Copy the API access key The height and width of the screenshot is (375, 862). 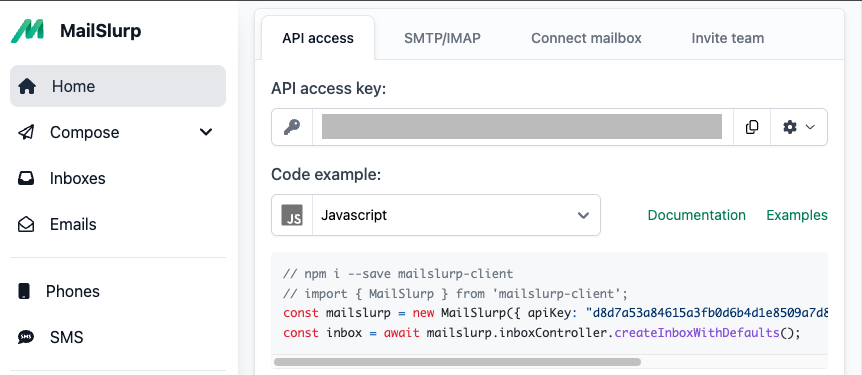pos(752,127)
